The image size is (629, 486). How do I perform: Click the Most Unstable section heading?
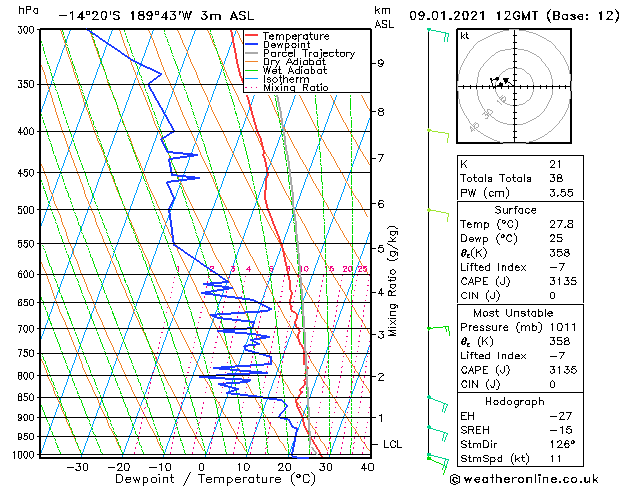pos(513,313)
